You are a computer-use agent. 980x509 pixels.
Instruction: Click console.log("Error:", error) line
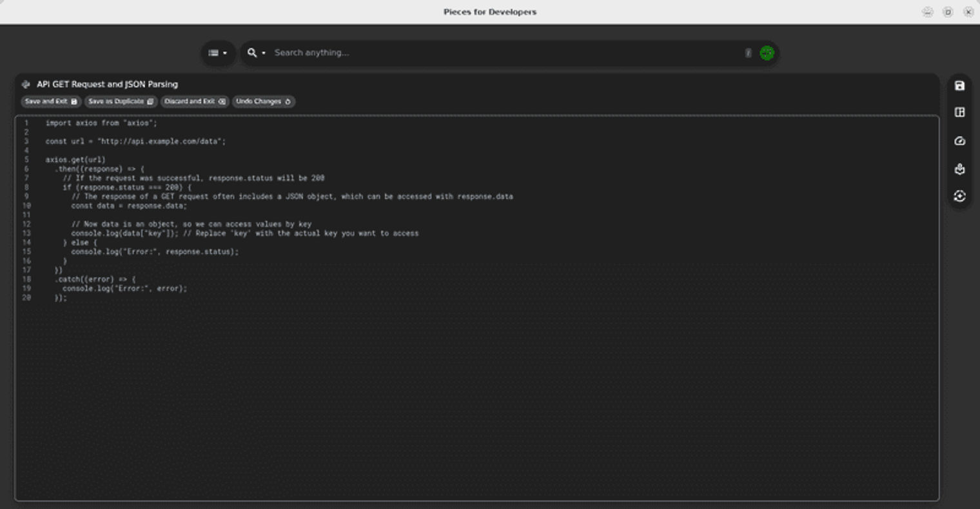point(124,288)
